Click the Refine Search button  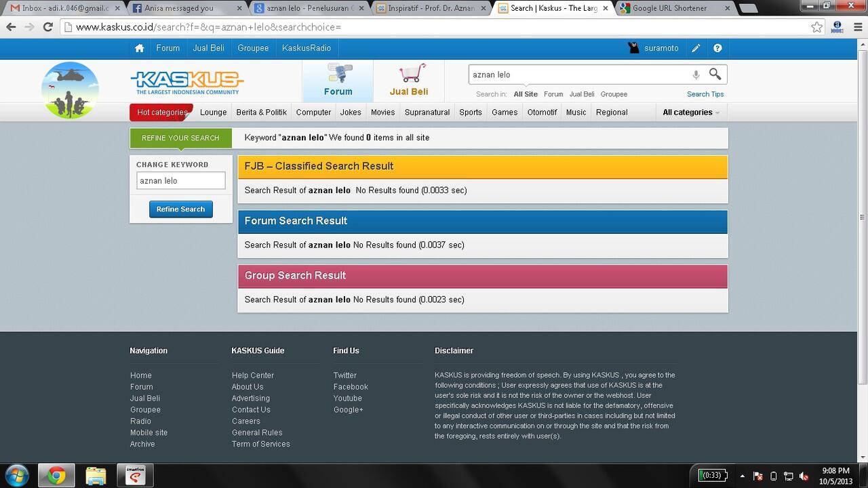point(181,209)
